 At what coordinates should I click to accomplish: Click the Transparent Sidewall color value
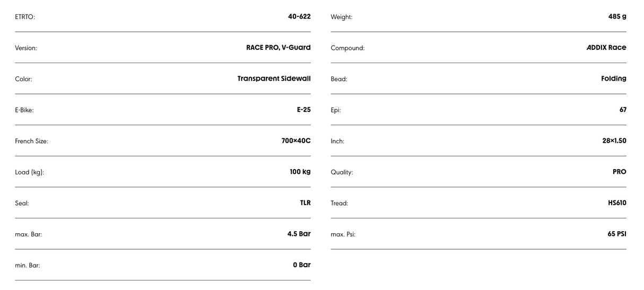(274, 78)
